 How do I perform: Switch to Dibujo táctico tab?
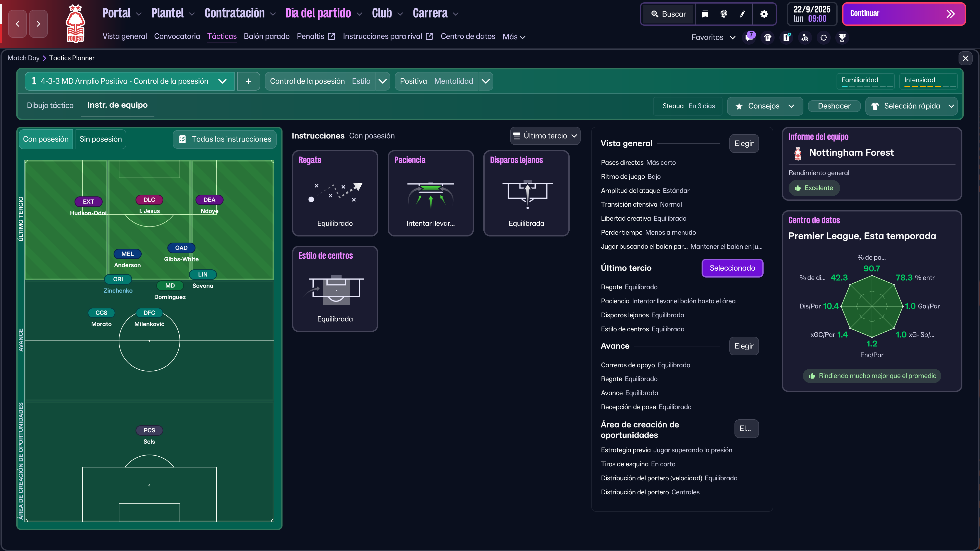(50, 105)
